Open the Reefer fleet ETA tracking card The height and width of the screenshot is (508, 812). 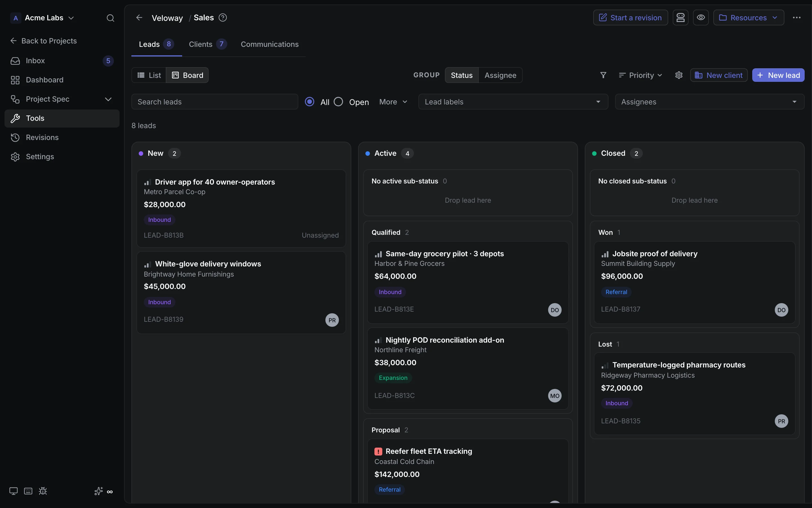pos(468,471)
